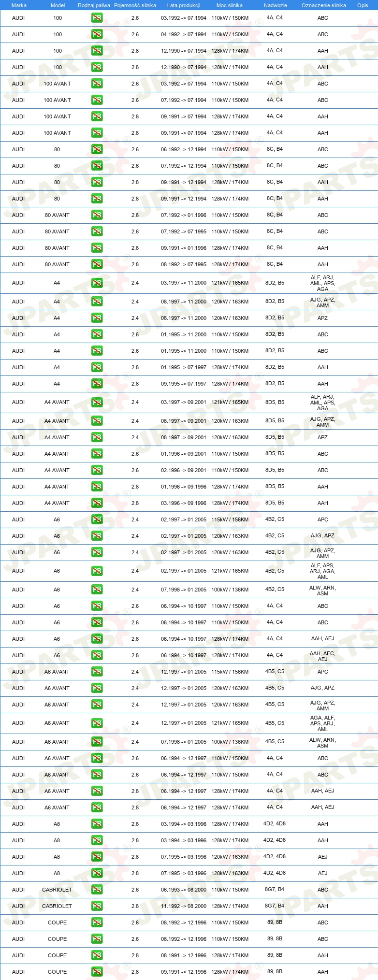This screenshot has width=378, height=980.
Task: Click the Moc silnika column header
Action: point(230,5)
